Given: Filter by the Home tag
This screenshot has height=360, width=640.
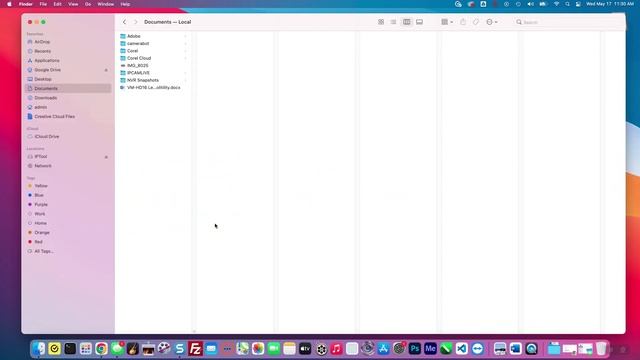Looking at the screenshot, I should [40, 224].
